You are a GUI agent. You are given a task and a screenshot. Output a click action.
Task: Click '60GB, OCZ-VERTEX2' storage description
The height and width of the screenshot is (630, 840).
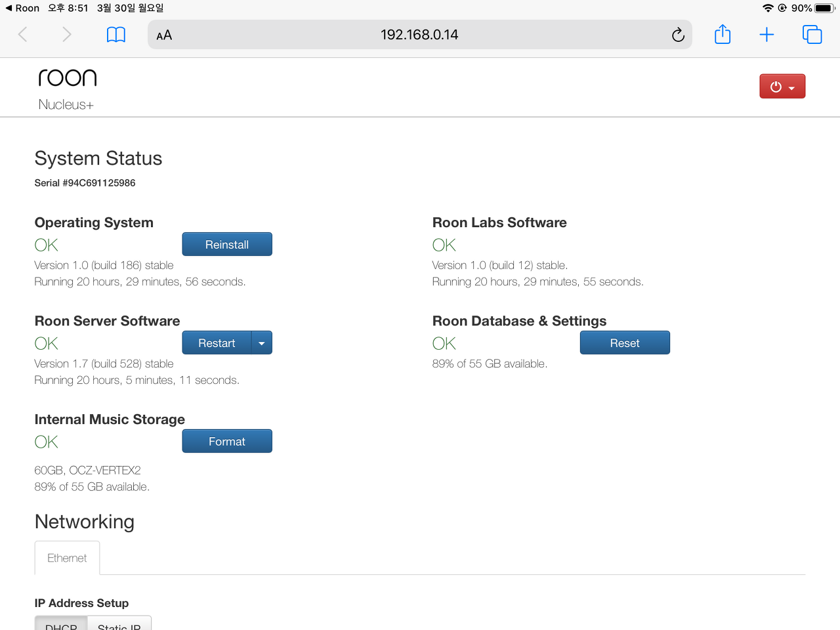click(x=87, y=471)
